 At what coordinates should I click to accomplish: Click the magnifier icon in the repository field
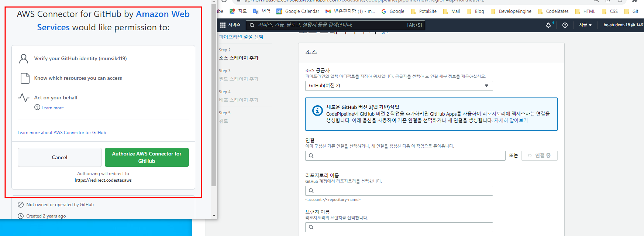click(x=311, y=191)
